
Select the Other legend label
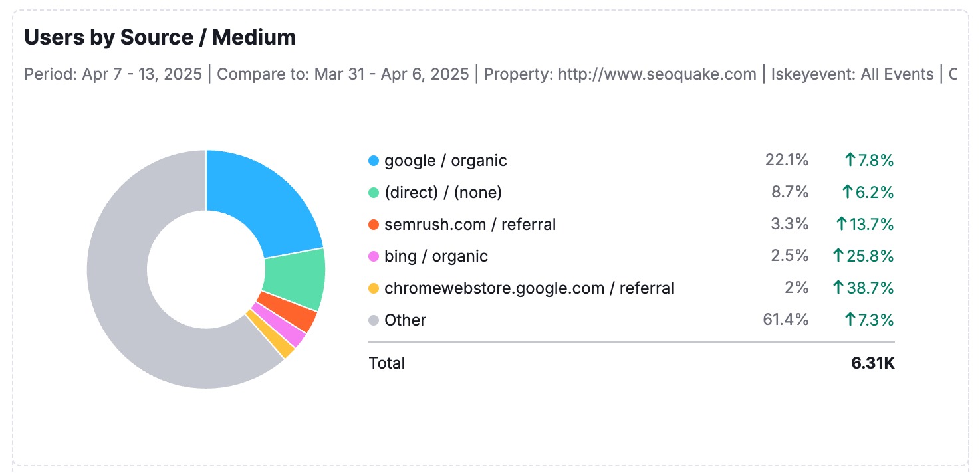point(405,320)
